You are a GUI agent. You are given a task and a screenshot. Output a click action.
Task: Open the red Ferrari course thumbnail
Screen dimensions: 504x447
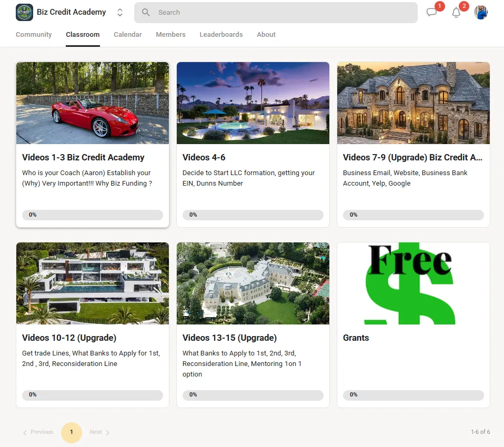point(93,103)
